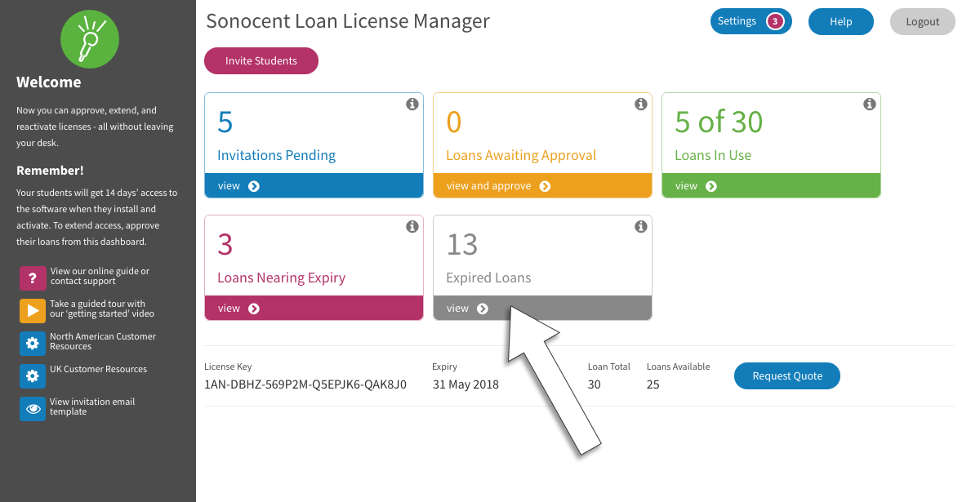Screen dimensions: 980x502
Task: Click the settings notification badge showing 3
Action: [775, 22]
